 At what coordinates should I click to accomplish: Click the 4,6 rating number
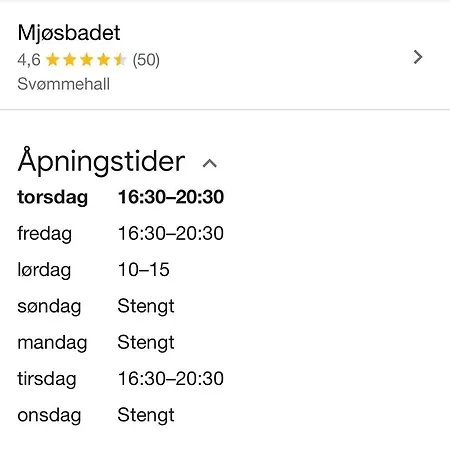[29, 60]
